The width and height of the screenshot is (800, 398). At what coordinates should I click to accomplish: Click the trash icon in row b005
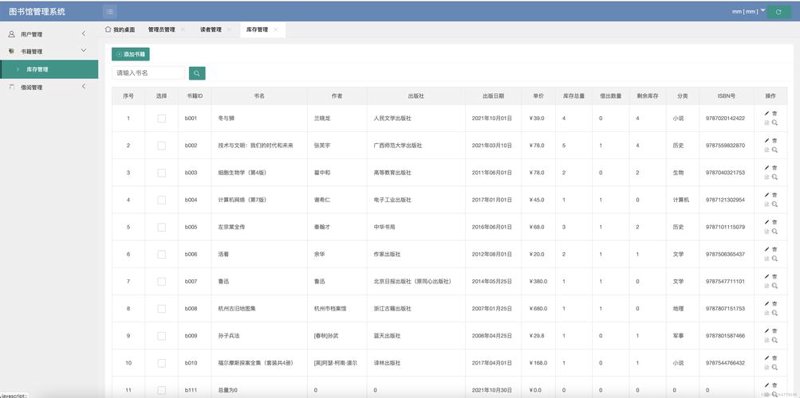(774, 222)
